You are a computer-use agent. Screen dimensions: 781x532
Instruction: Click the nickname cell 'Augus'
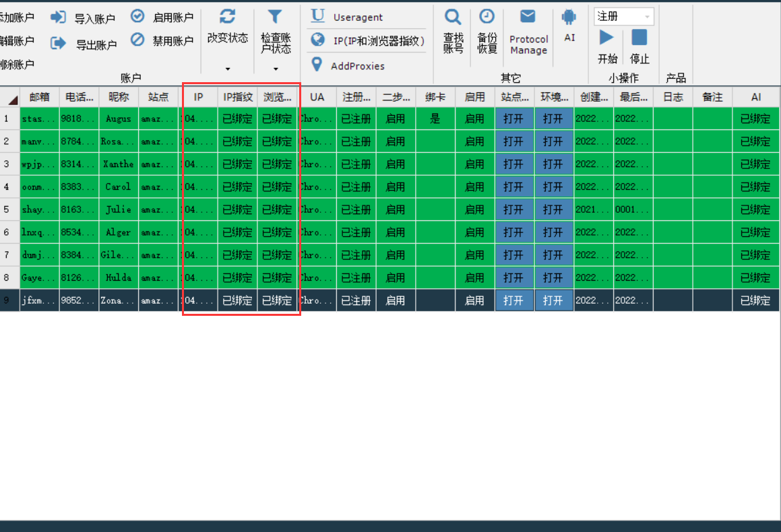point(119,119)
